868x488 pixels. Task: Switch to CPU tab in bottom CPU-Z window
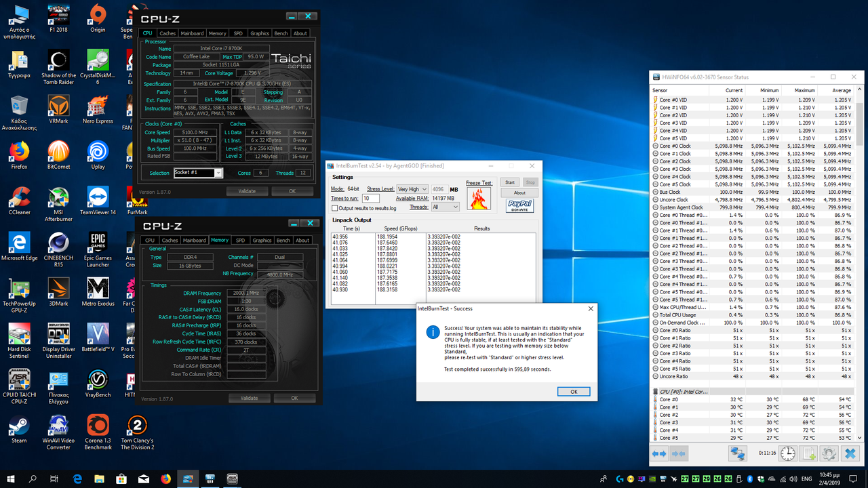tap(150, 240)
